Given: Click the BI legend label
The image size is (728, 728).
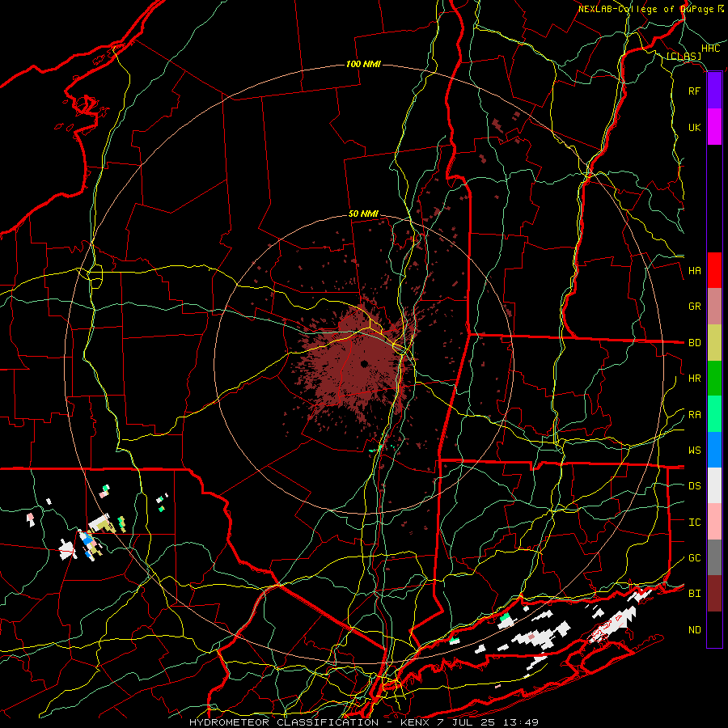Looking at the screenshot, I should pos(694,594).
